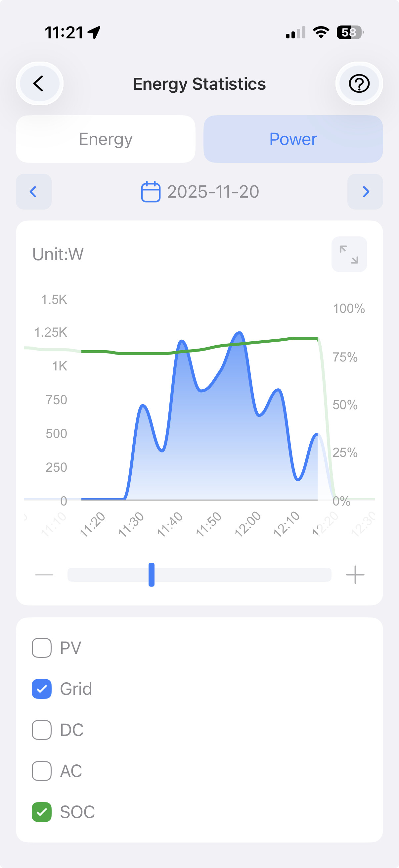Image resolution: width=399 pixels, height=868 pixels.
Task: Check the AC data series box
Action: pyautogui.click(x=42, y=771)
